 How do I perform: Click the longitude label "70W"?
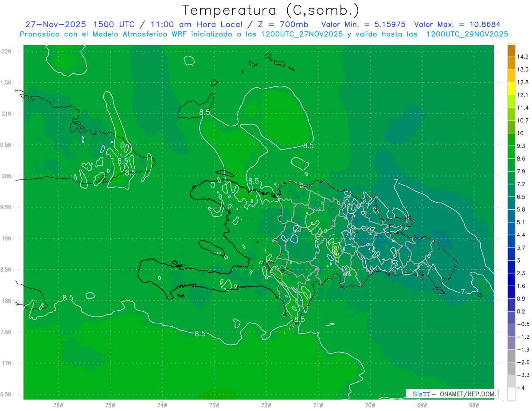pos(370,405)
